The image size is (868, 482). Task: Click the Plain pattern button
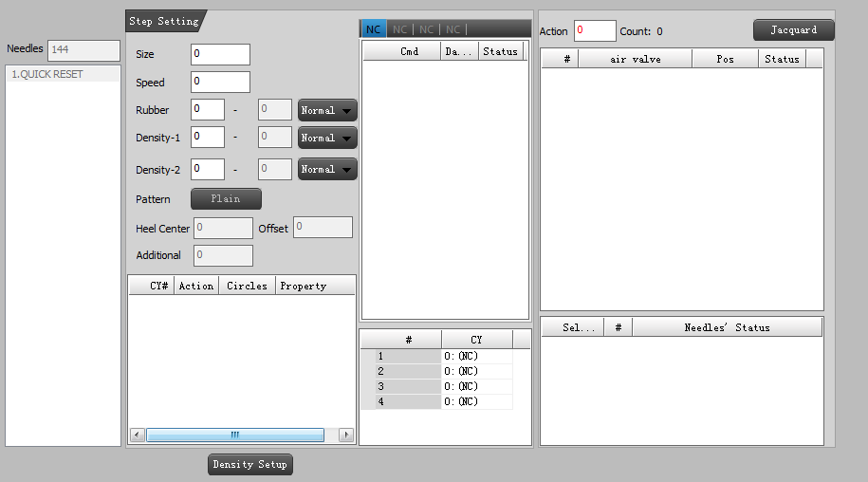pos(226,198)
